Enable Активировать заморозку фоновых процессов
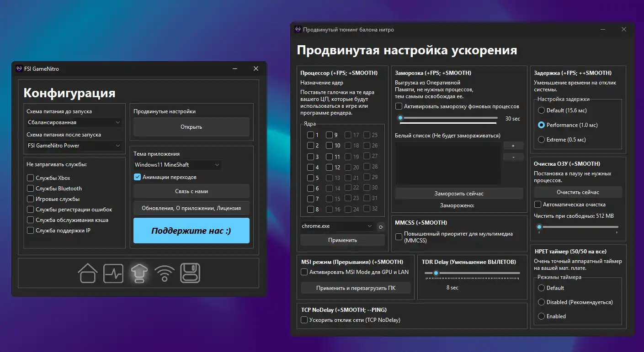The image size is (644, 352). pyautogui.click(x=399, y=106)
